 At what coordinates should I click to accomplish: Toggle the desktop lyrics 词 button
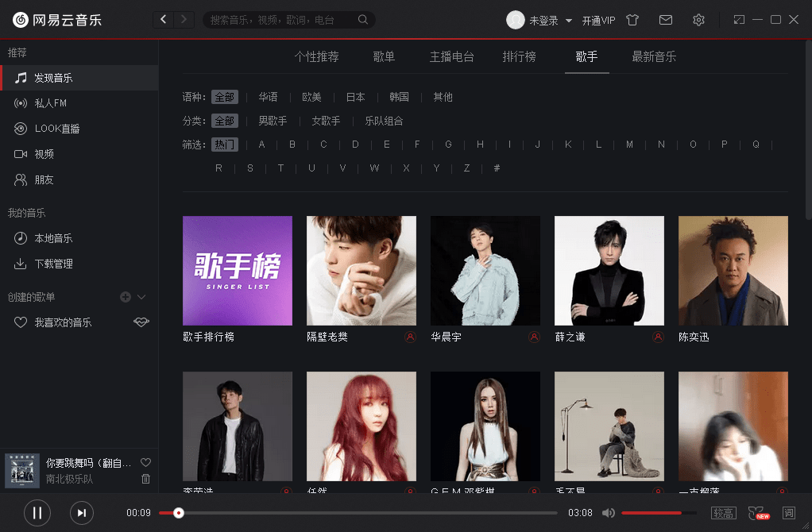[789, 513]
